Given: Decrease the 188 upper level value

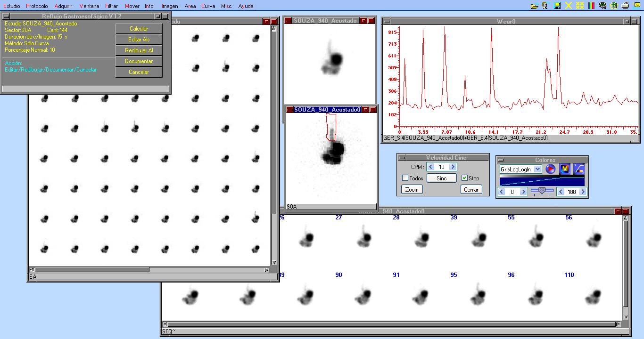Looking at the screenshot, I should 561,192.
